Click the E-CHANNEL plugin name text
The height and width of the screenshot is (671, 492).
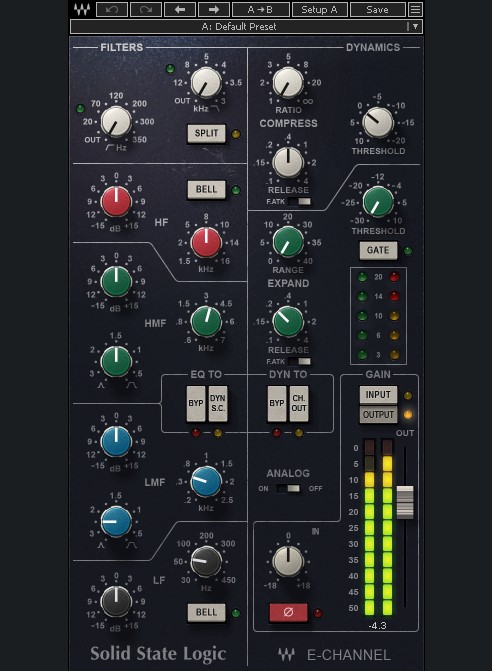coord(349,655)
